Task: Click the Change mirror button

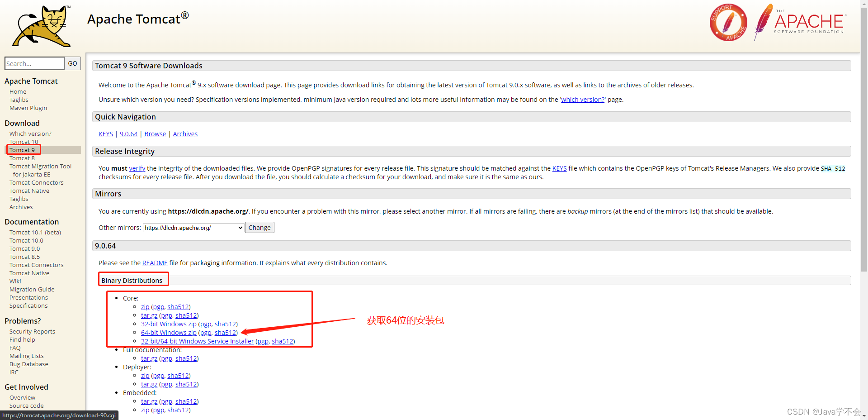Action: tap(259, 228)
